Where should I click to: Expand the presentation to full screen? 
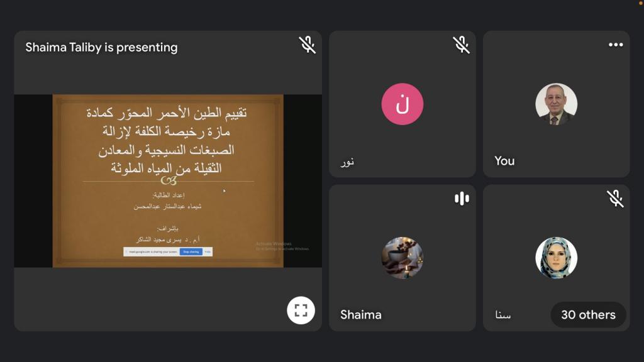click(x=301, y=310)
